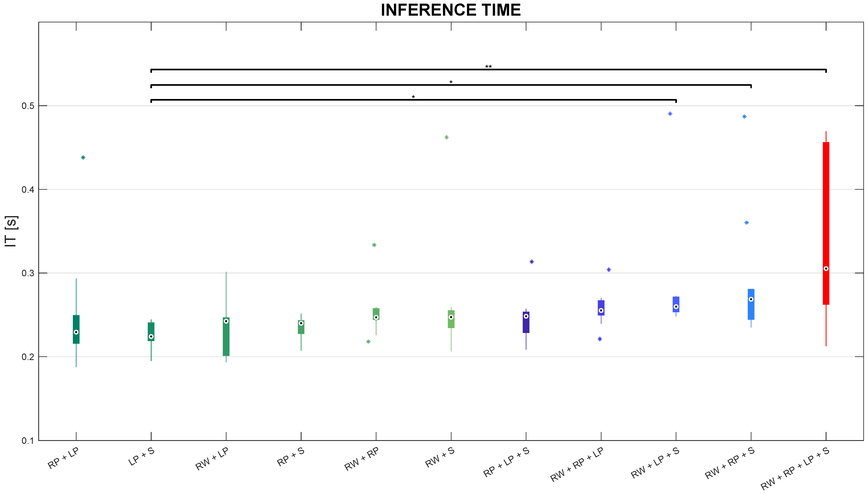Click the lower outlier star of RW + RP + LP
Image resolution: width=868 pixels, height=494 pixels.
(600, 339)
